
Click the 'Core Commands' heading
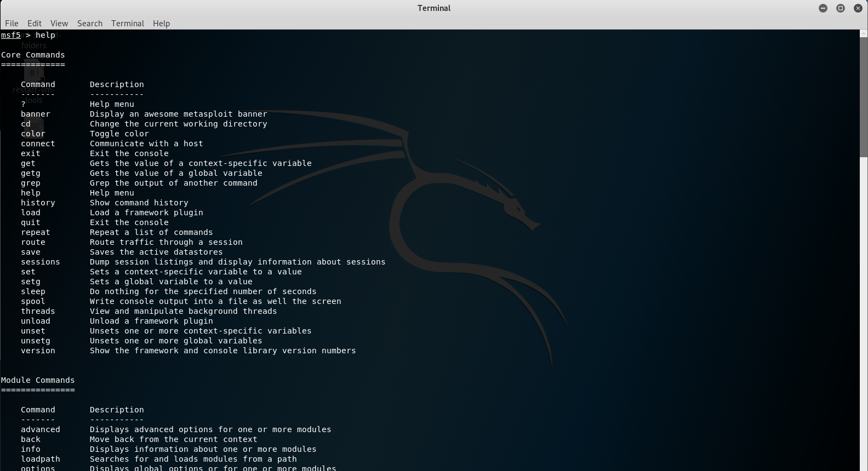(33, 55)
